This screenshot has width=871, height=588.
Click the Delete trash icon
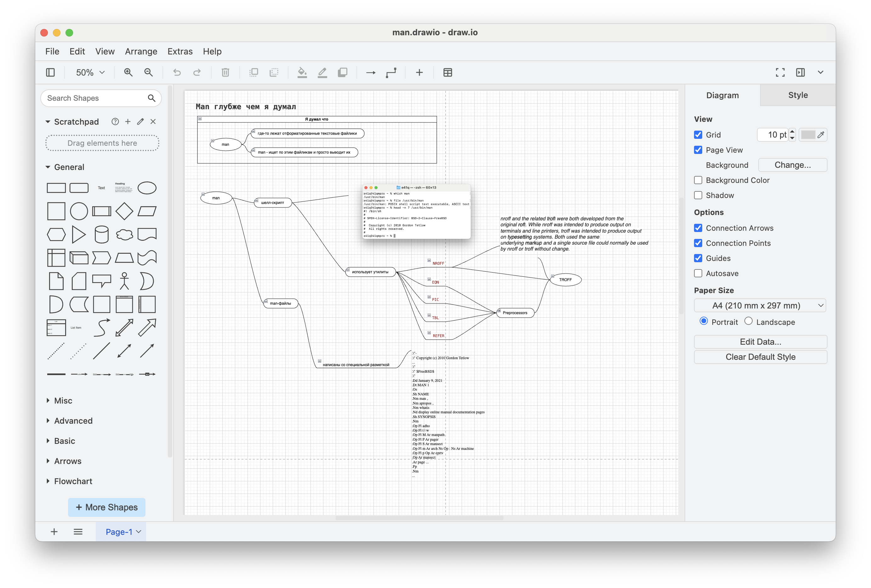click(225, 72)
